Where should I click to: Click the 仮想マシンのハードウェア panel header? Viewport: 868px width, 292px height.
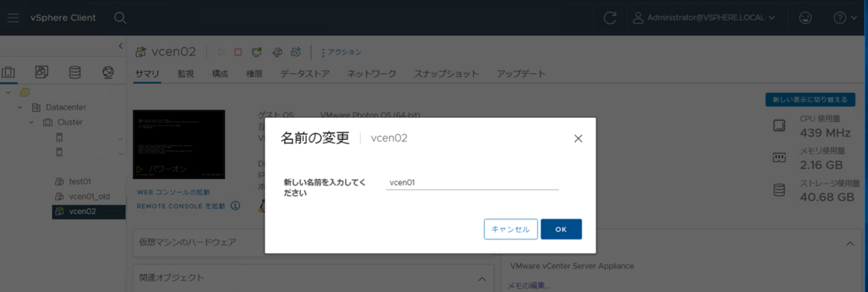pos(313,242)
